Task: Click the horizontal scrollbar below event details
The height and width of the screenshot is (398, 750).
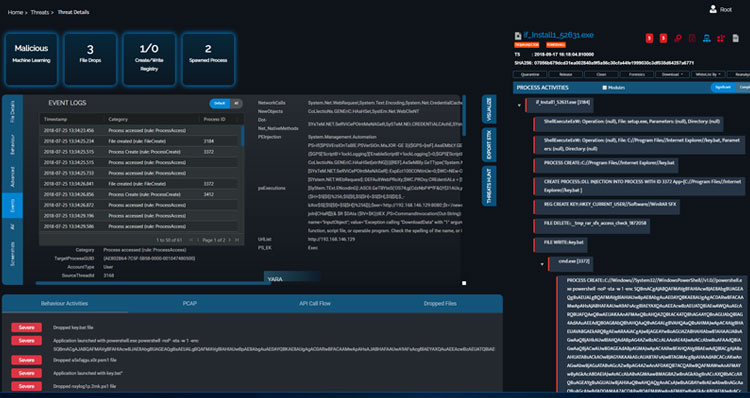Action: pyautogui.click(x=153, y=283)
